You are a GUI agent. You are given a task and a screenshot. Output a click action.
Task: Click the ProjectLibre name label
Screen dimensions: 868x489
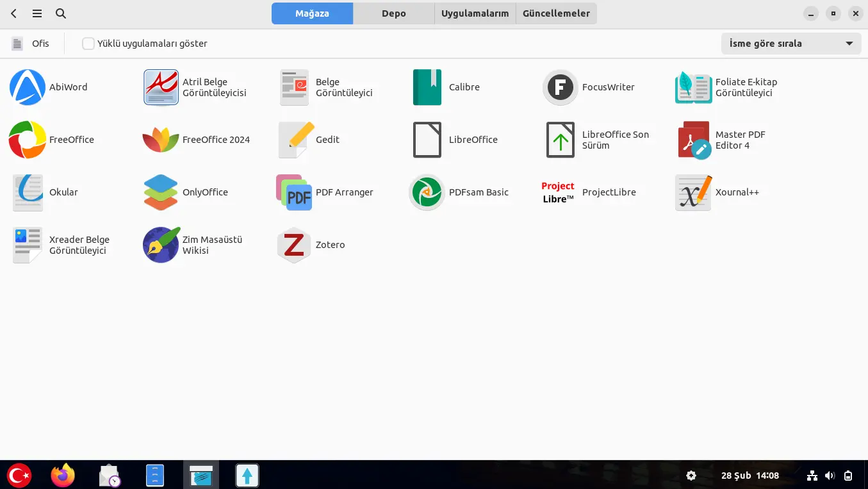click(609, 192)
